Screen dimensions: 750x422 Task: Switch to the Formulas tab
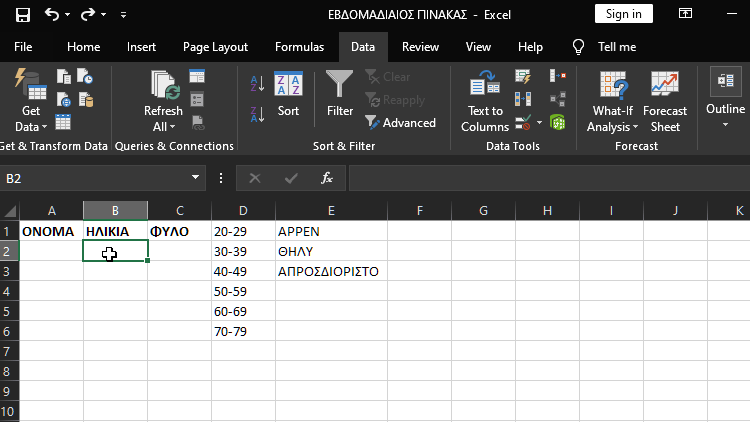click(299, 47)
